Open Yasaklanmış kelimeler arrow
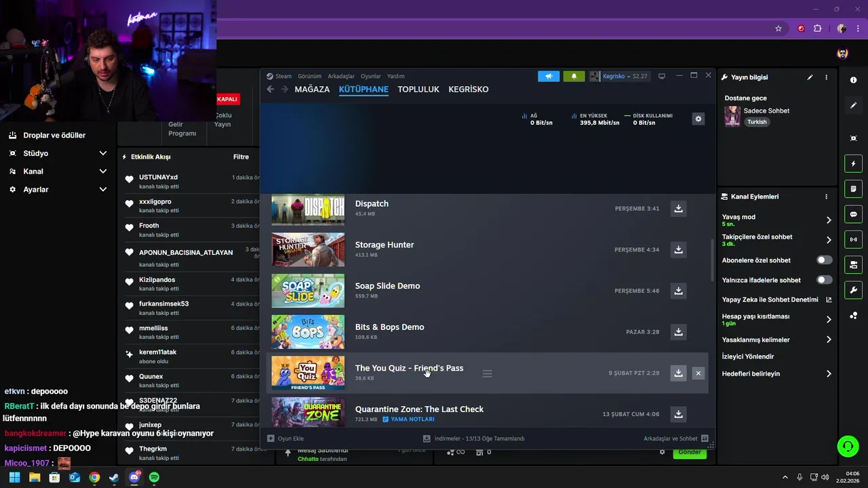 coord(829,340)
